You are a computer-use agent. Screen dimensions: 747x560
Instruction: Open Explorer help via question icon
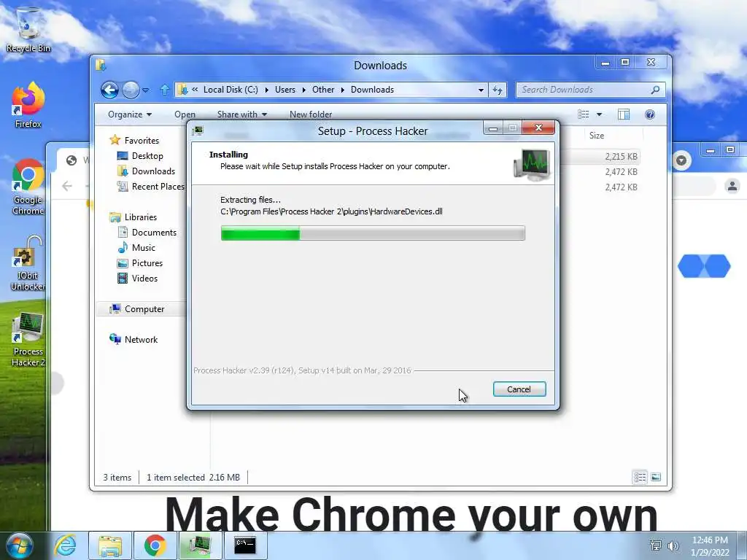(x=650, y=114)
